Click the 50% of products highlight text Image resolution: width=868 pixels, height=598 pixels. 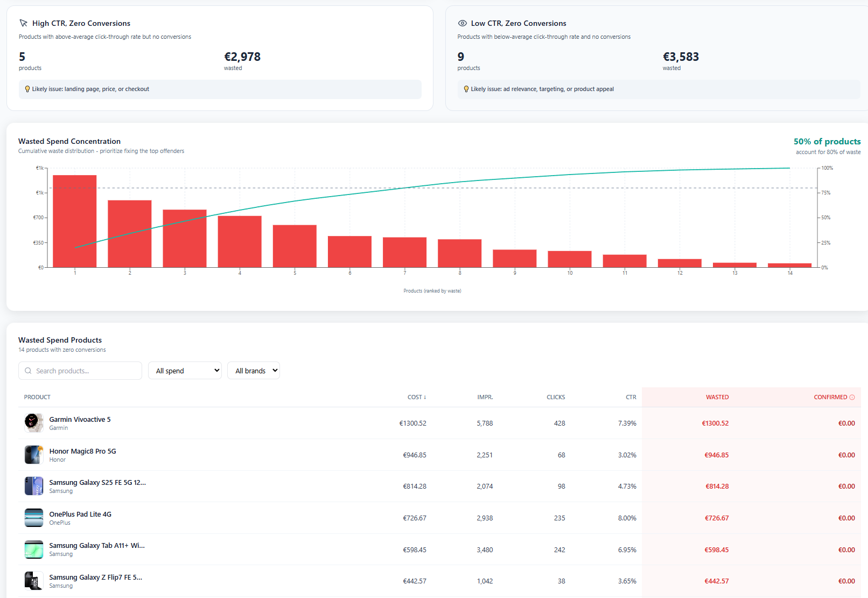tap(827, 141)
